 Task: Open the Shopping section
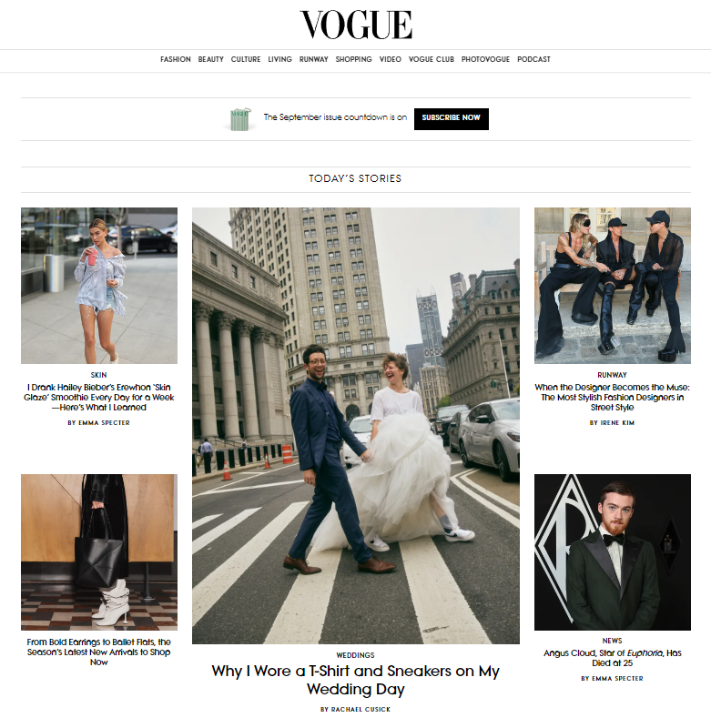[354, 59]
